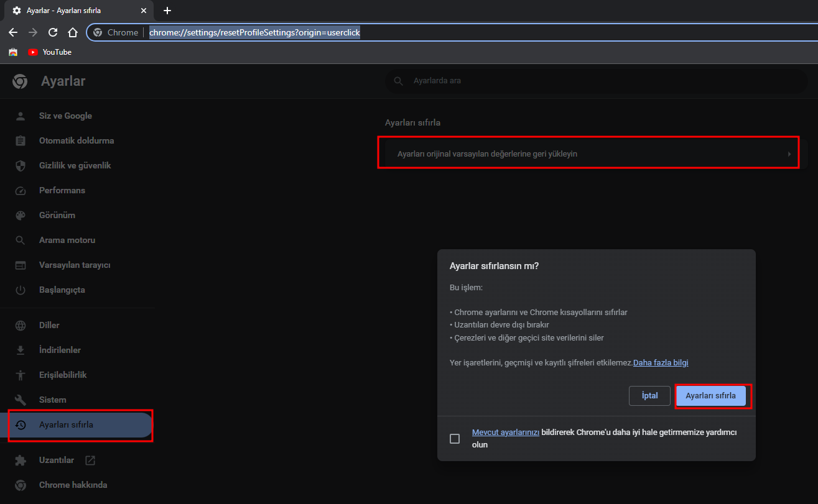This screenshot has width=818, height=504.
Task: Open Arama motoru settings
Action: point(67,240)
